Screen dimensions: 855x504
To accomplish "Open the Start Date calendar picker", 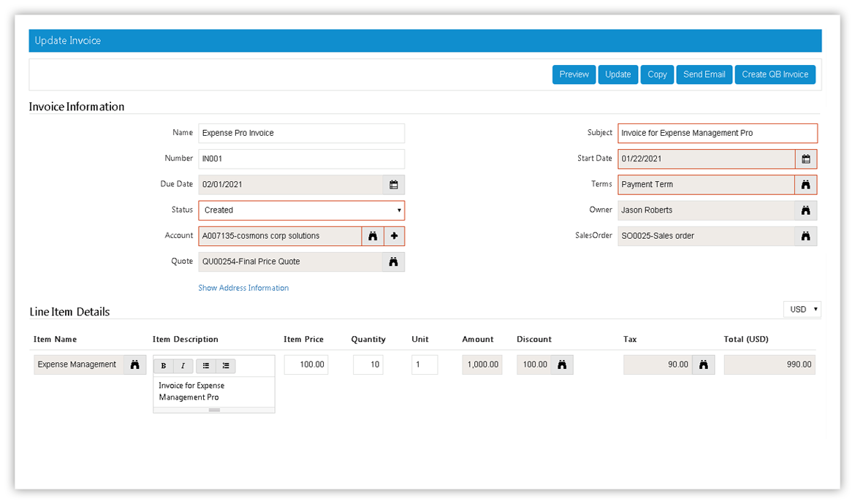I will click(805, 159).
